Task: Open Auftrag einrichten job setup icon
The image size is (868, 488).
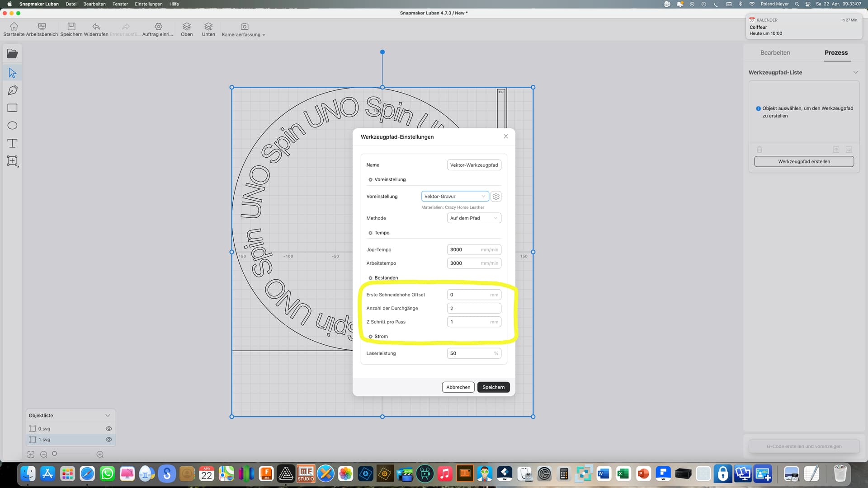Action: point(158,26)
